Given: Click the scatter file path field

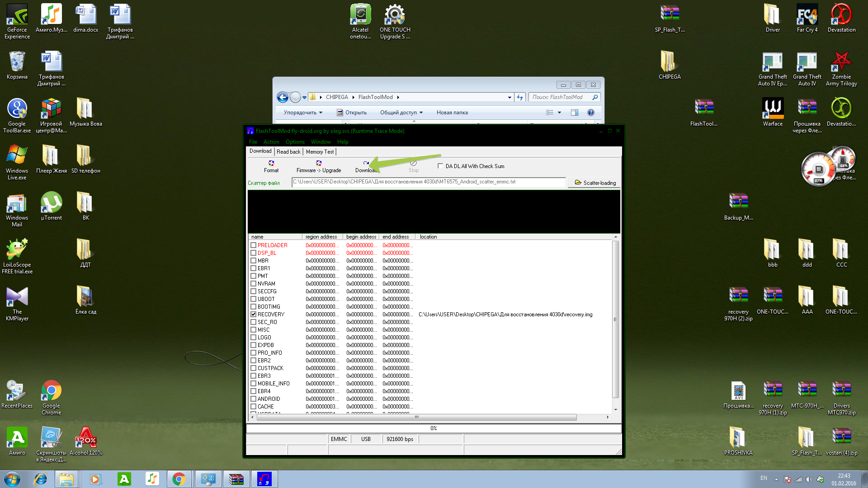Looking at the screenshot, I should [428, 182].
